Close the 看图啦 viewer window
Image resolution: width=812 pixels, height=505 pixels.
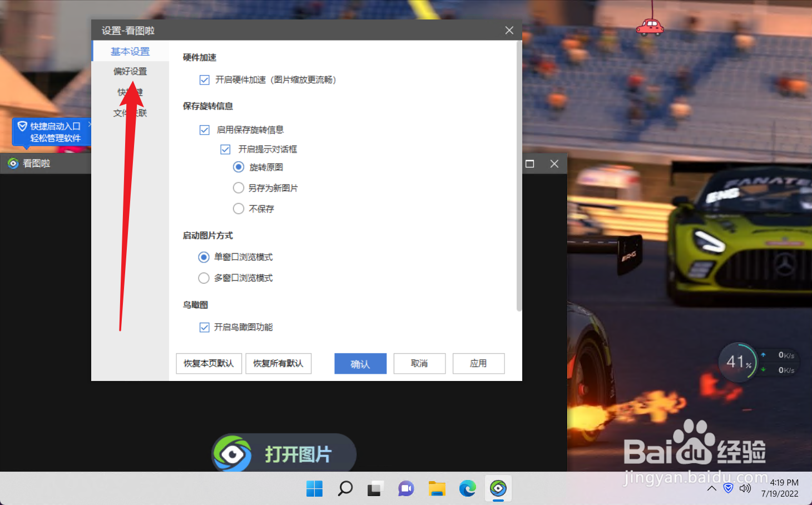[554, 164]
